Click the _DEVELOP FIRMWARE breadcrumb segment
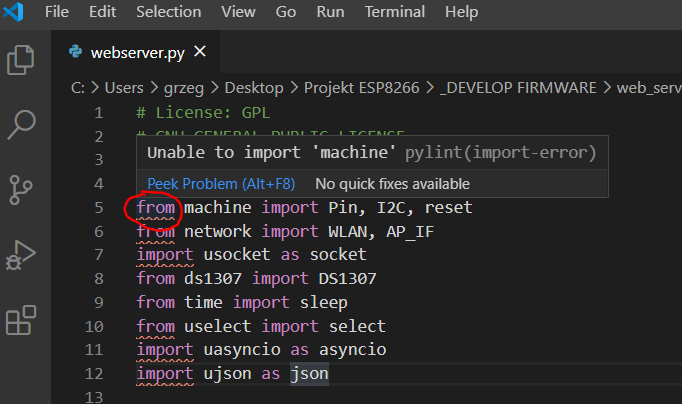The image size is (682, 404). click(518, 88)
